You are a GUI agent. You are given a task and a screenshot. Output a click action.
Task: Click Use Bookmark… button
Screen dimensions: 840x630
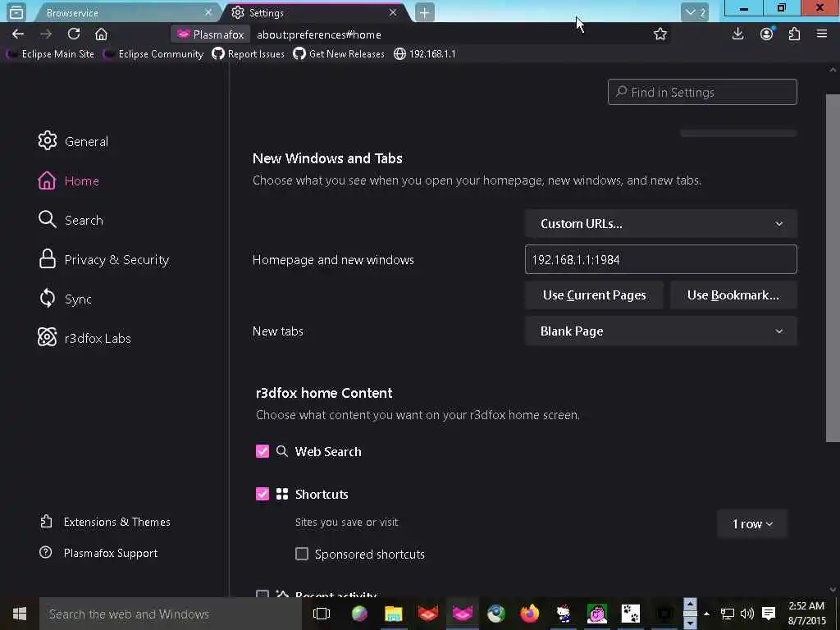733,295
